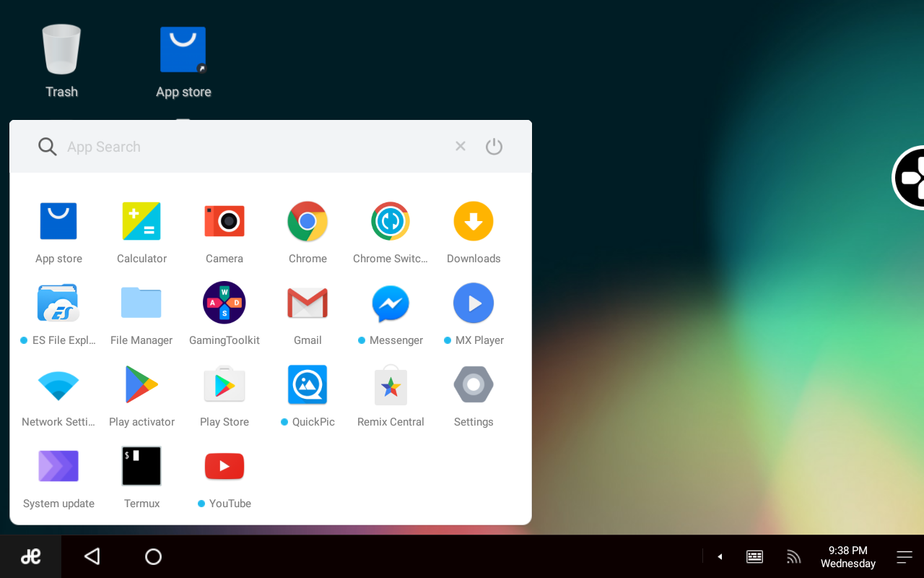The height and width of the screenshot is (578, 924).
Task: Expand the system tray arrow
Action: [x=720, y=556]
